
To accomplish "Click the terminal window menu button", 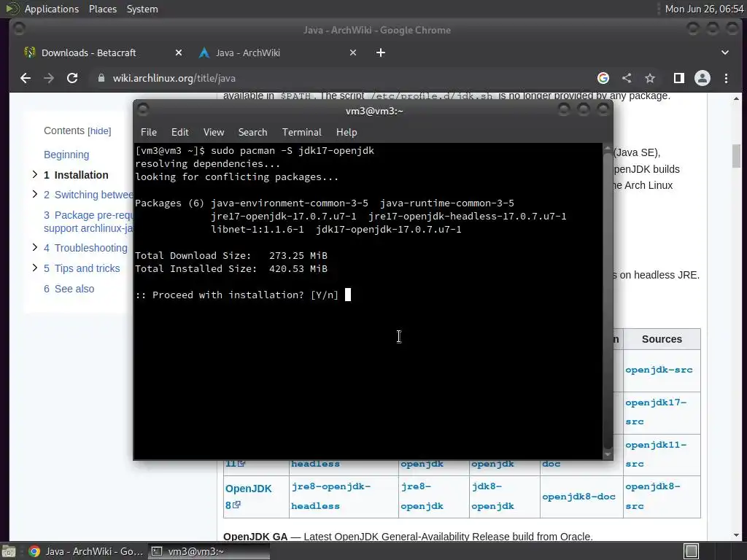I will (142, 110).
